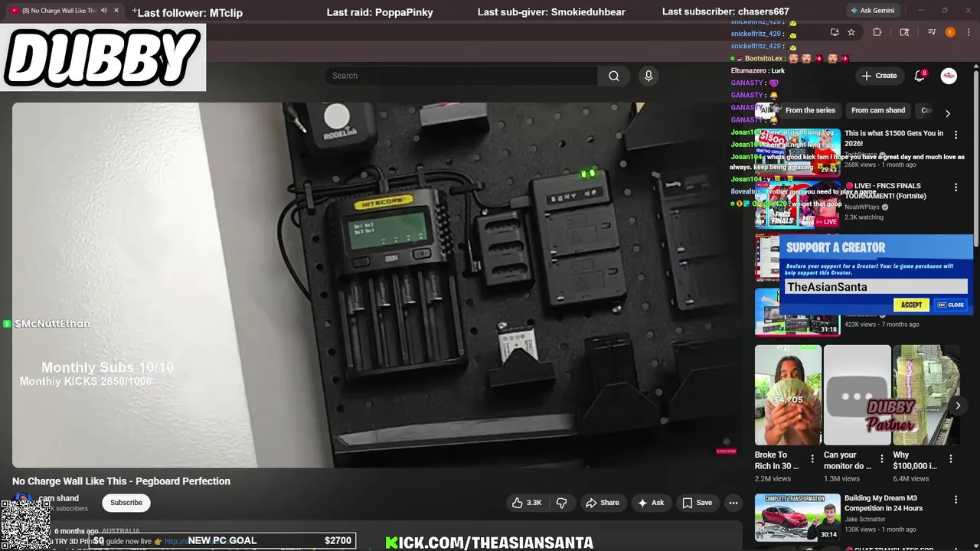
Task: Click the install app icon in address bar
Action: point(835,32)
